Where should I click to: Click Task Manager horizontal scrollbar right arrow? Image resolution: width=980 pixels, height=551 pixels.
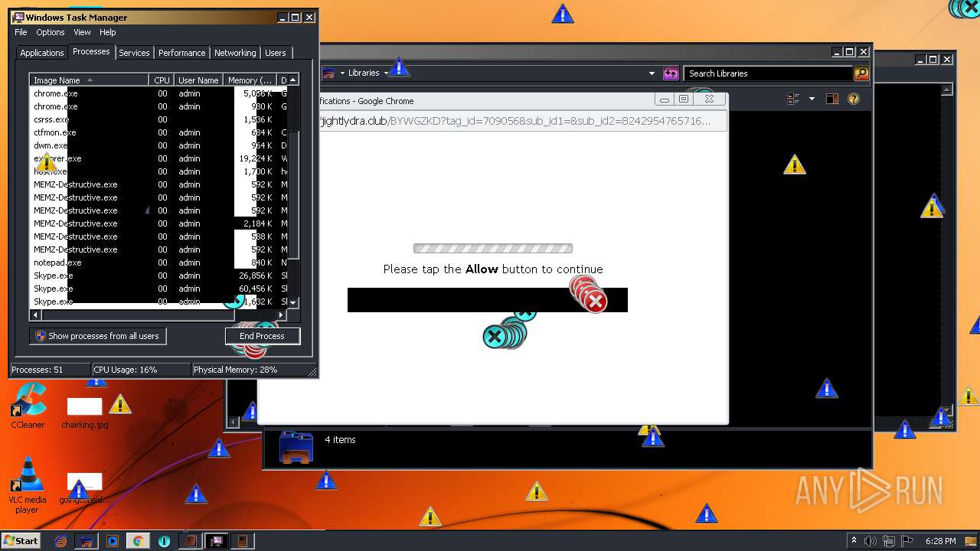point(281,315)
